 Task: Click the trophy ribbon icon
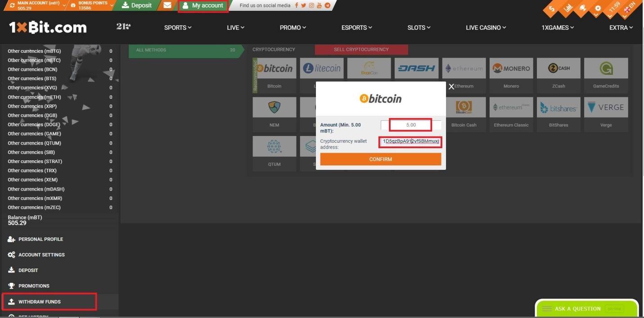click(583, 8)
